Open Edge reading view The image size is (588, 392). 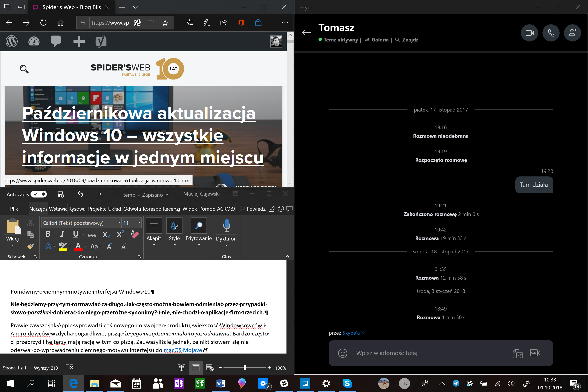click(x=151, y=23)
